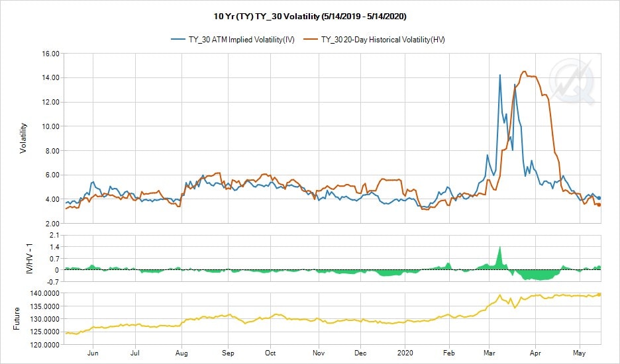Toggle the TY_30 20-Day Historical Volatility legend entry
The height and width of the screenshot is (364, 620).
click(383, 40)
